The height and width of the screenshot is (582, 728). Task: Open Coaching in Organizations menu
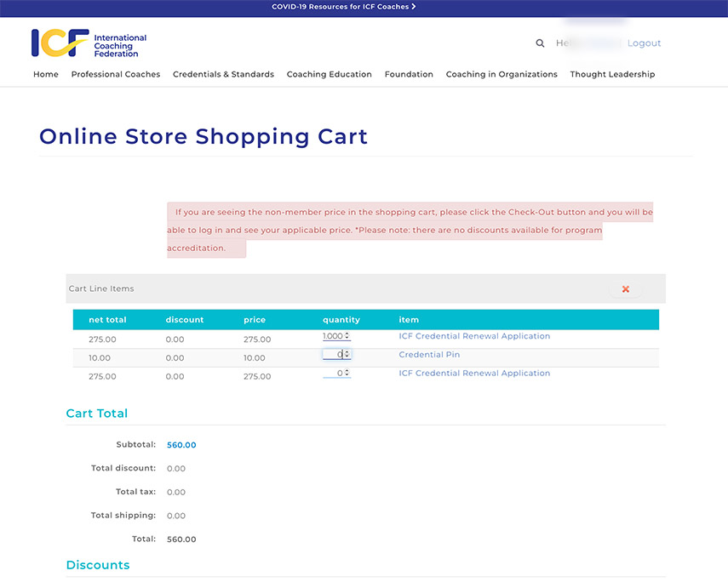502,75
